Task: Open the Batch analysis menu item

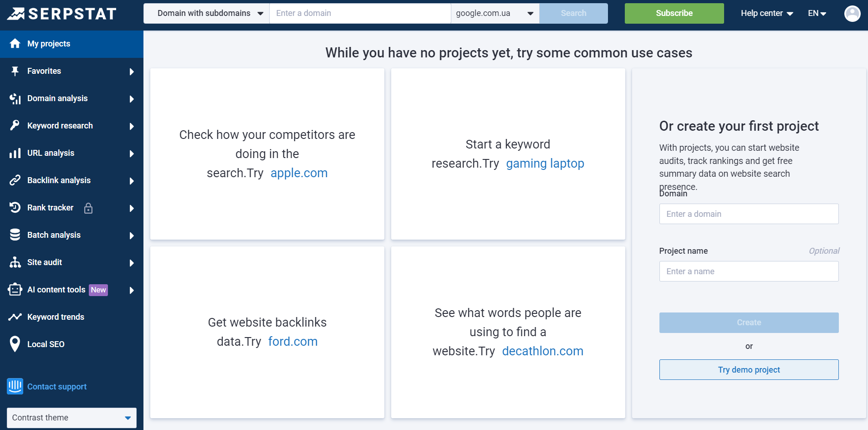Action: 71,235
